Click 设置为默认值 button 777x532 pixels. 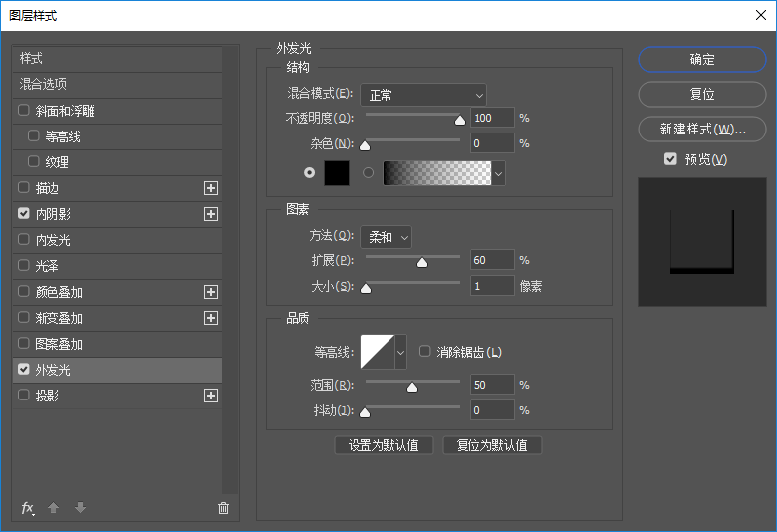pos(385,445)
